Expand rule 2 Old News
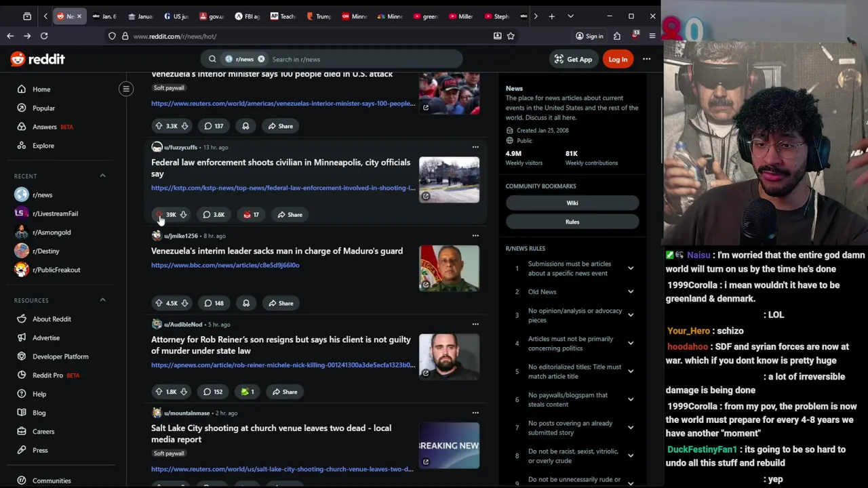Screen dimensions: 868x488 pos(630,292)
